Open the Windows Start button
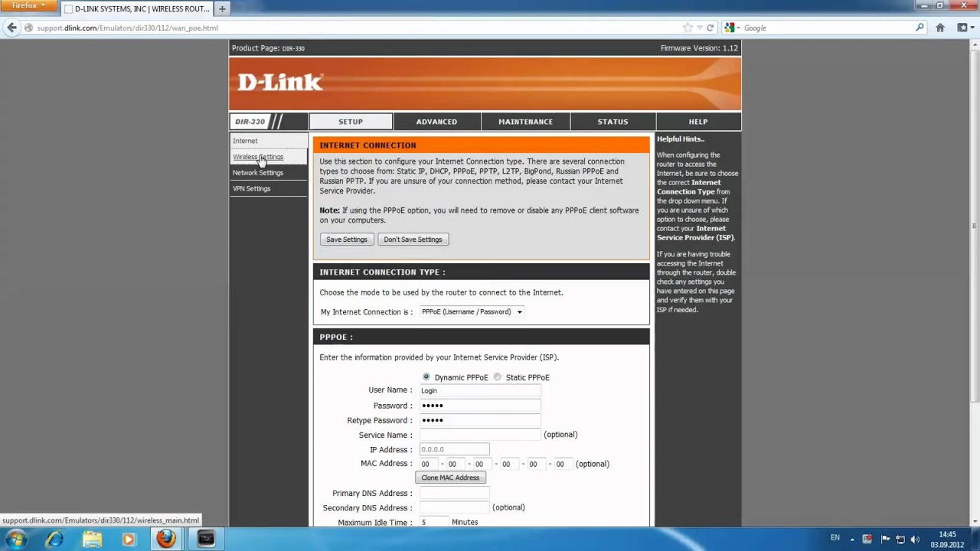Viewport: 980px width, 551px height. pos(15,539)
